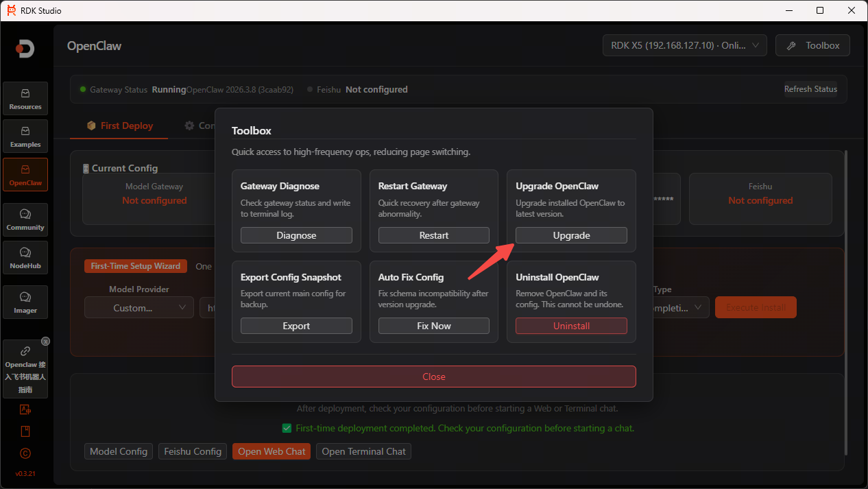Click the Export Config Snapshot card title
868x489 pixels.
291,277
